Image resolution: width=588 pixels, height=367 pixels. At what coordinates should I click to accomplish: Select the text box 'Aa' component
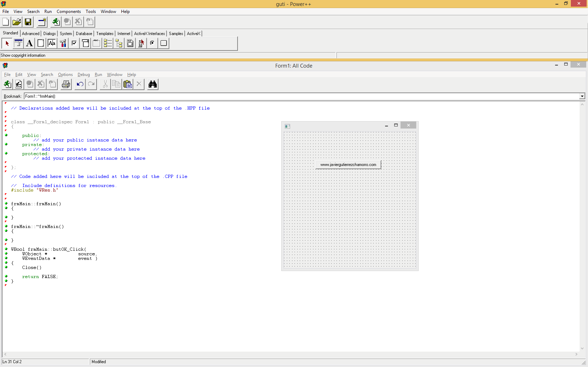[52, 43]
